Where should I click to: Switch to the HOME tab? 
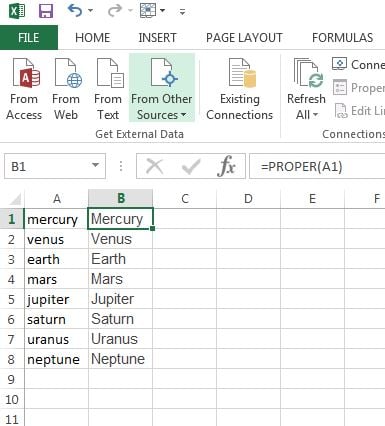tap(93, 37)
